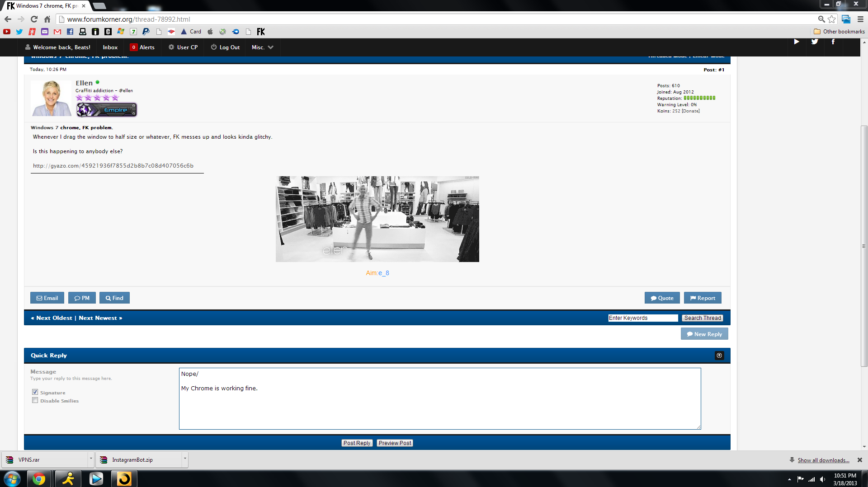Open the Xbox bookmark icon
The width and height of the screenshot is (868, 487).
(223, 32)
